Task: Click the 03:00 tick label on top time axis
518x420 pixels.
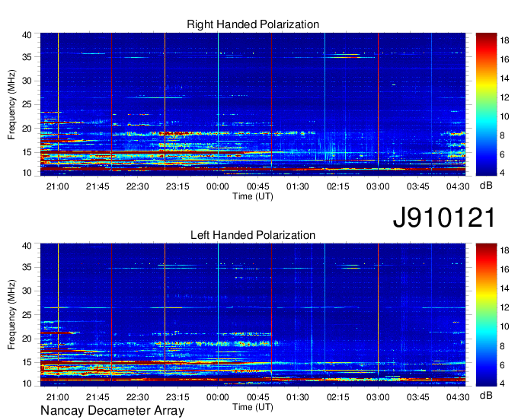Action: [378, 186]
